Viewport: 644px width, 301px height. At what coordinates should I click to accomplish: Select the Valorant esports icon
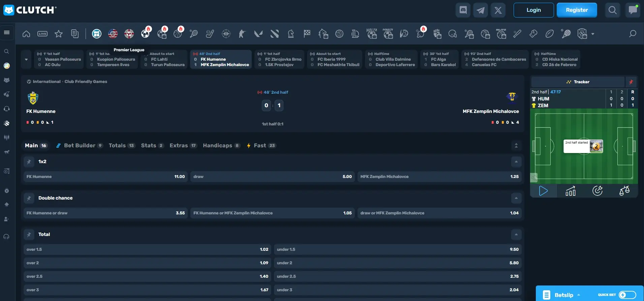258,34
